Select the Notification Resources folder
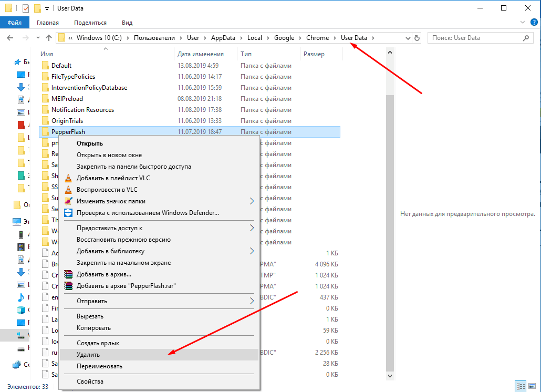Image resolution: width=541 pixels, height=392 pixels. click(x=190, y=110)
